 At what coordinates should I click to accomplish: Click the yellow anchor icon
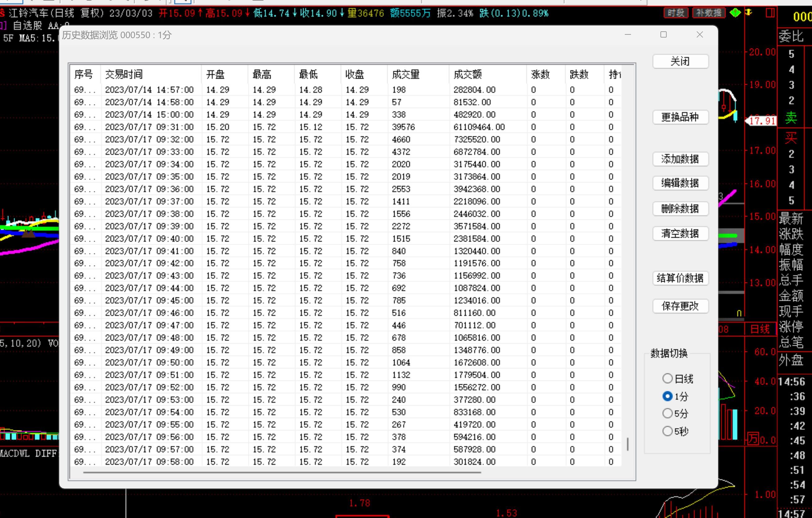[748, 12]
